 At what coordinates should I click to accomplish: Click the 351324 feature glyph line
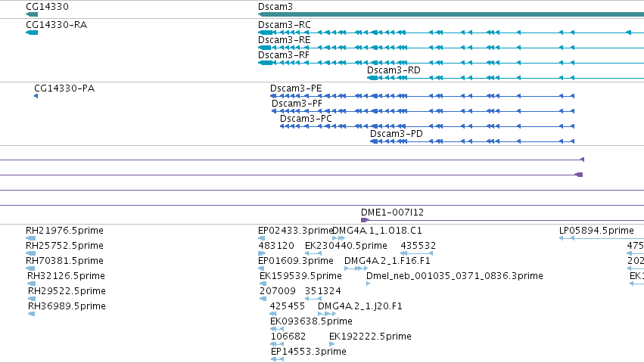(x=313, y=299)
